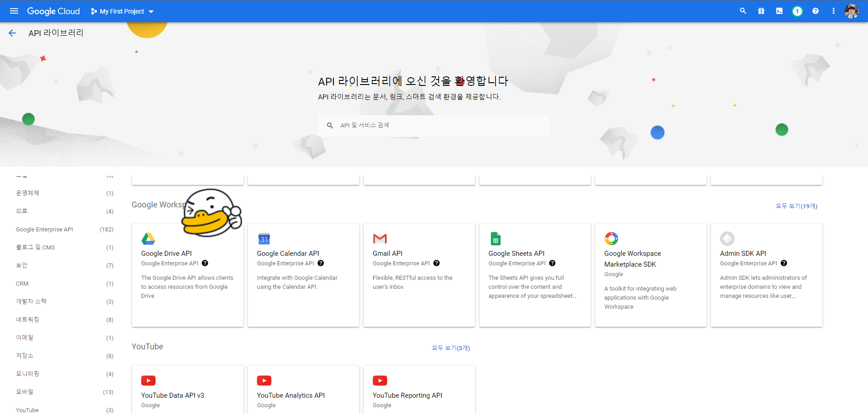Open YouTube Reporting API title
This screenshot has height=414, width=868.
coord(408,395)
